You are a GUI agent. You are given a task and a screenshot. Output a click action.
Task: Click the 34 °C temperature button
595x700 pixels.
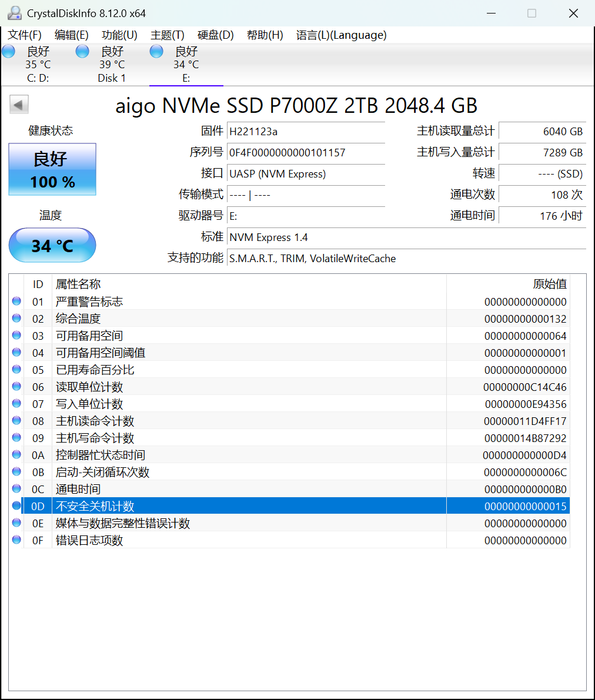[52, 245]
